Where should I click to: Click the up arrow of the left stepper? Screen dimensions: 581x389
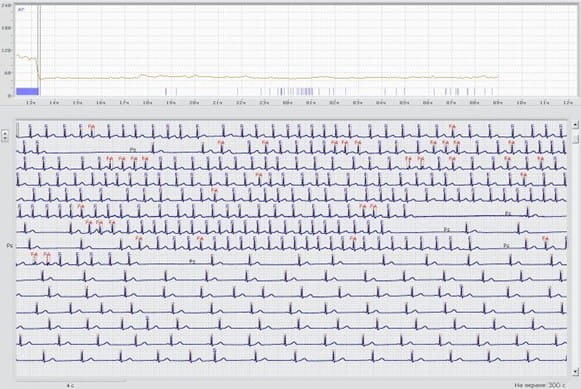click(x=5, y=133)
